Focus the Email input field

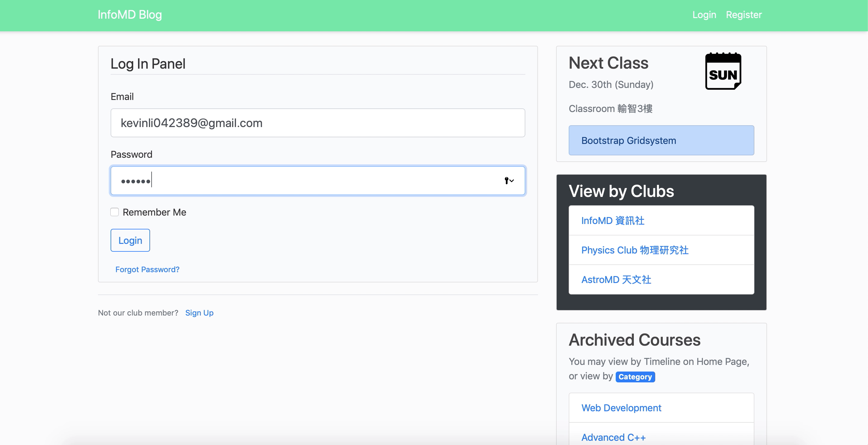[317, 123]
